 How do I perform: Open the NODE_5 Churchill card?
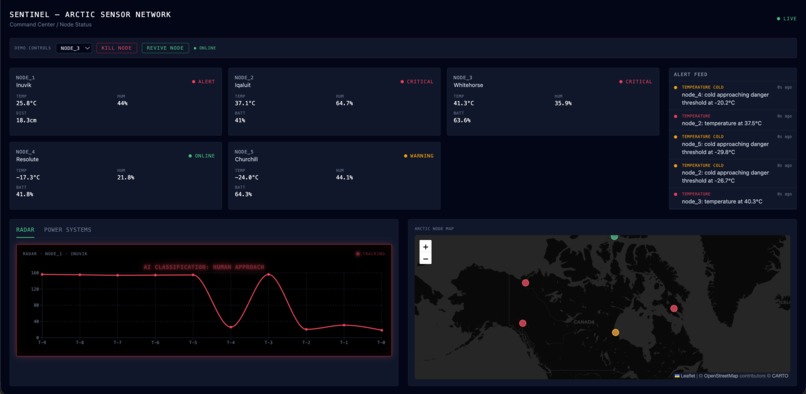click(334, 176)
